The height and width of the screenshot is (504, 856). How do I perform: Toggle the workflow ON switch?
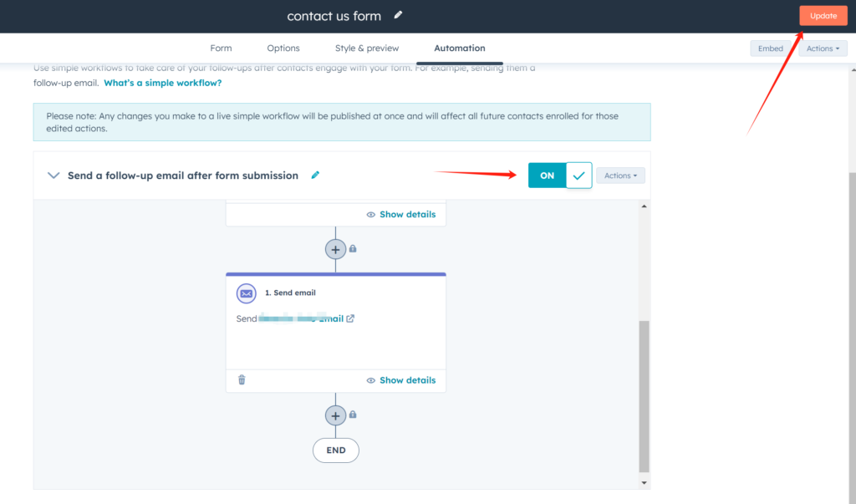548,176
